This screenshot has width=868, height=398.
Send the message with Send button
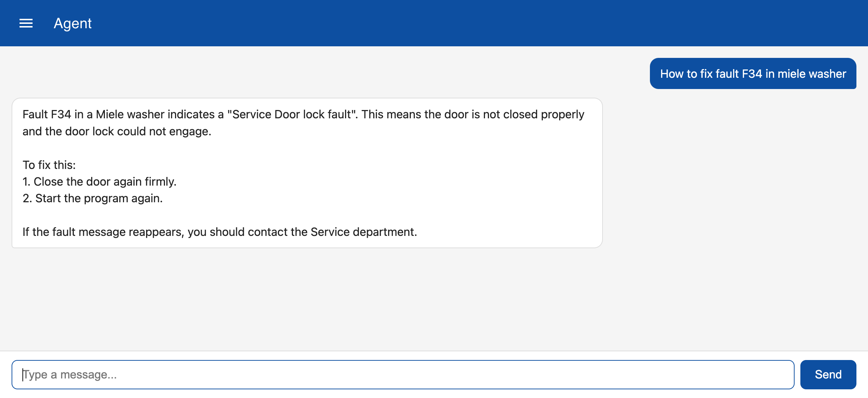pos(828,374)
